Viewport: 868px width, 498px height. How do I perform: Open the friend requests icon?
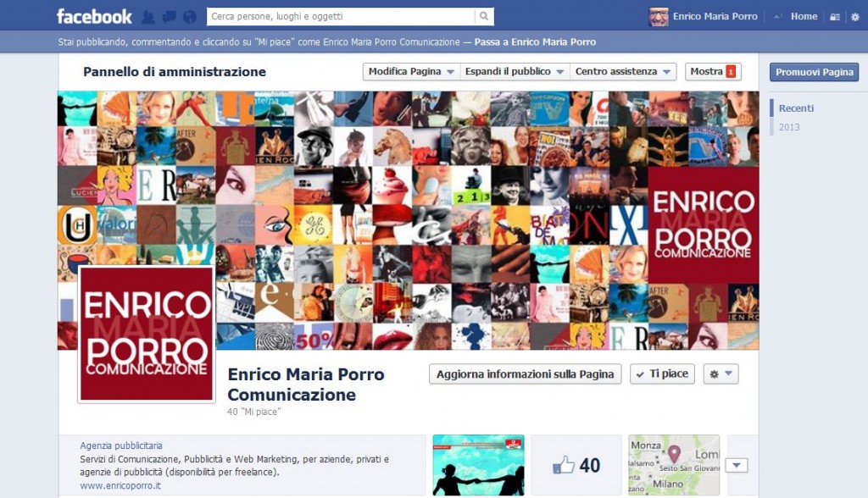point(147,17)
